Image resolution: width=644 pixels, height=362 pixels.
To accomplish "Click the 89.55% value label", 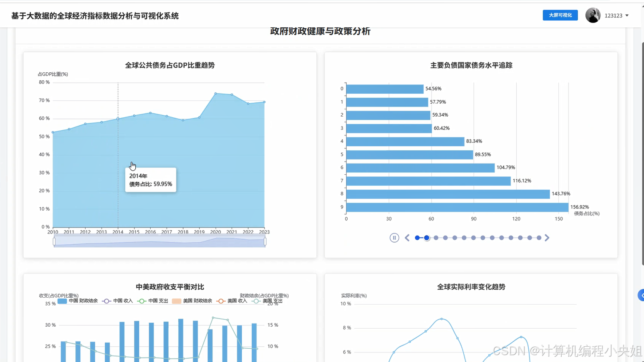I will point(483,154).
